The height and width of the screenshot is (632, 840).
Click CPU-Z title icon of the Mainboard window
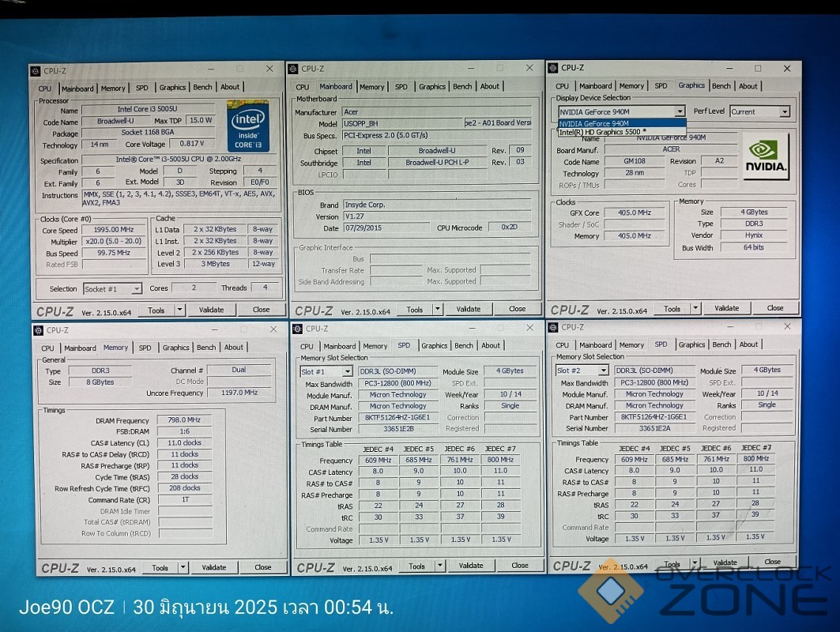[x=293, y=69]
